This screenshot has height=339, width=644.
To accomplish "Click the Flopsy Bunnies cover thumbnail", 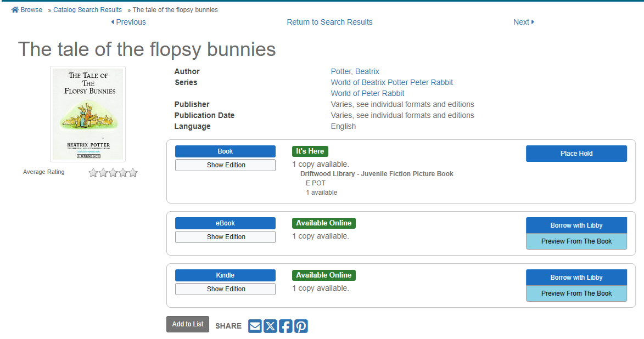I will coord(88,114).
